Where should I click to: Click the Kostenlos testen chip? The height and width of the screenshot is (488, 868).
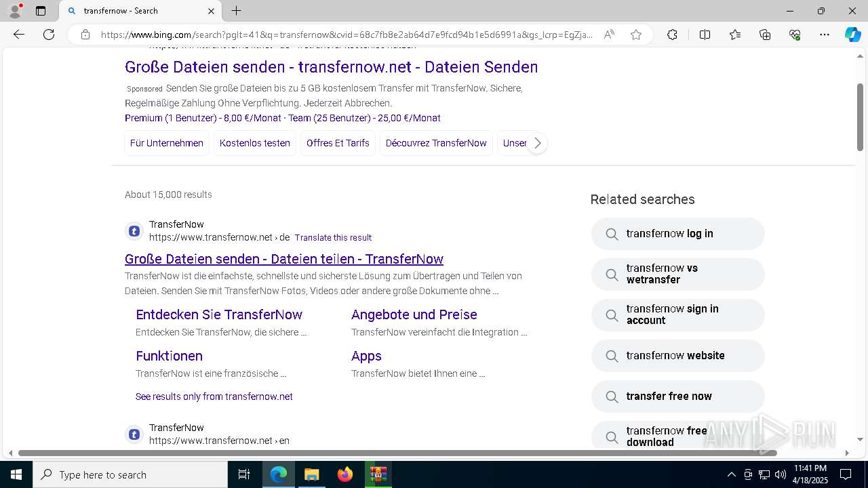pos(255,143)
